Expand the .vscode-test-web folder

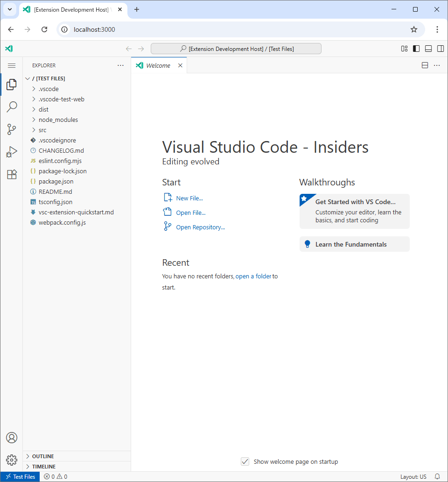77,99
